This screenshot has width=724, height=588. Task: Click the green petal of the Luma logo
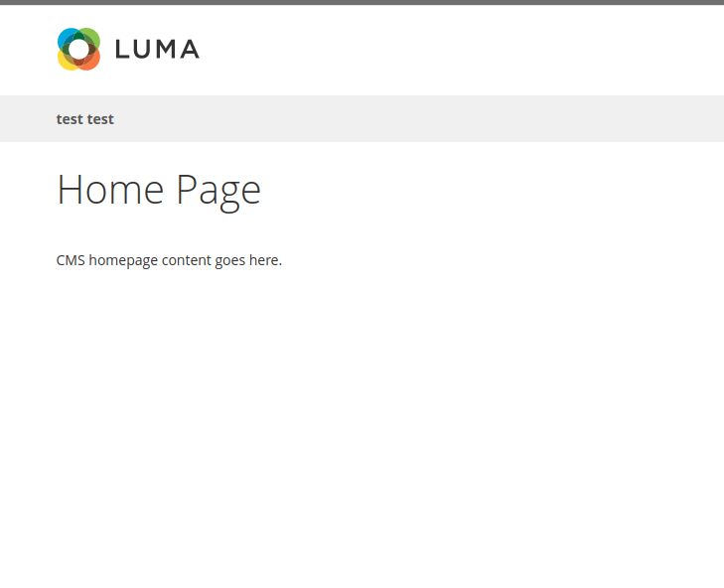[x=92, y=36]
